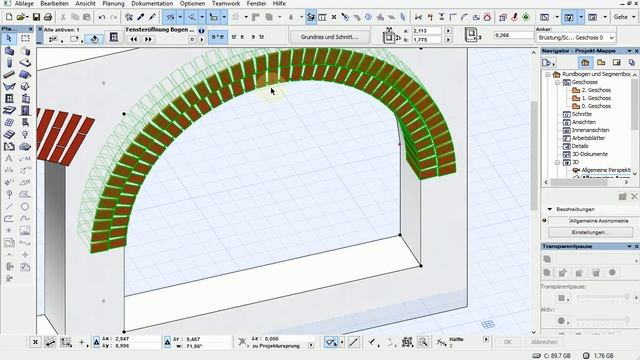Click the Einstellungen... button
Screen dimensions: 640x360
[590, 232]
